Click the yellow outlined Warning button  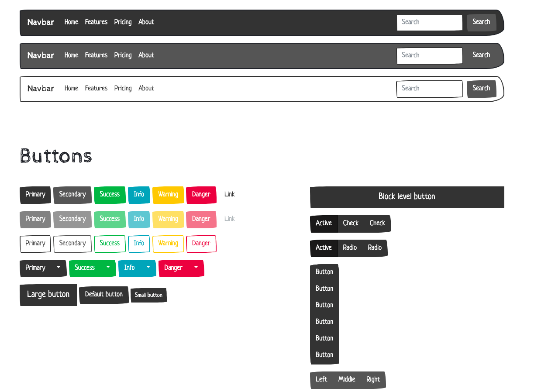(168, 244)
